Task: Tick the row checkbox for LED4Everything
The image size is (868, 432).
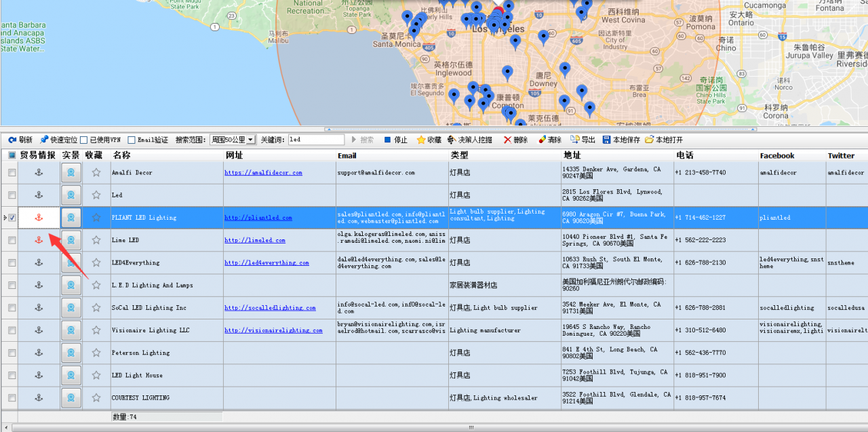Action: 12,262
